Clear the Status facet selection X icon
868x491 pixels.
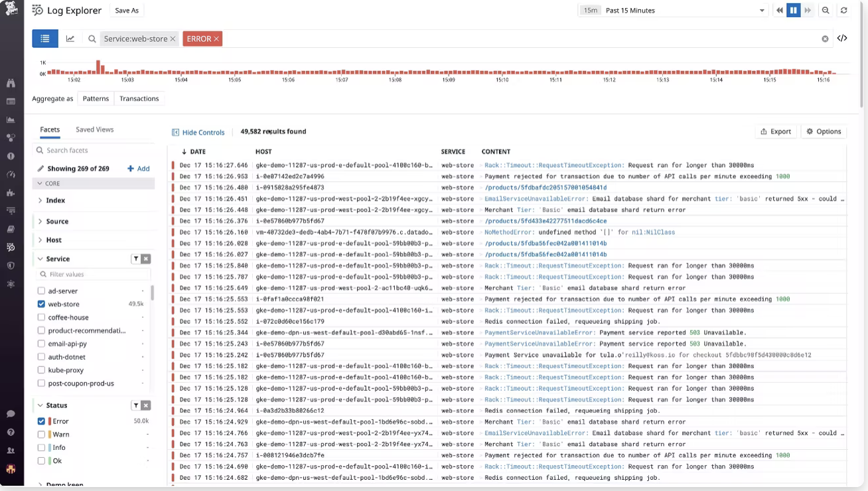[146, 405]
